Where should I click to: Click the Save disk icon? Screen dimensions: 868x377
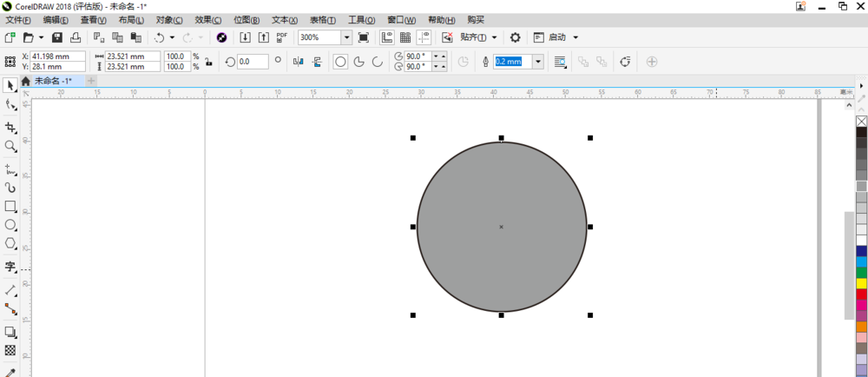[x=57, y=37]
